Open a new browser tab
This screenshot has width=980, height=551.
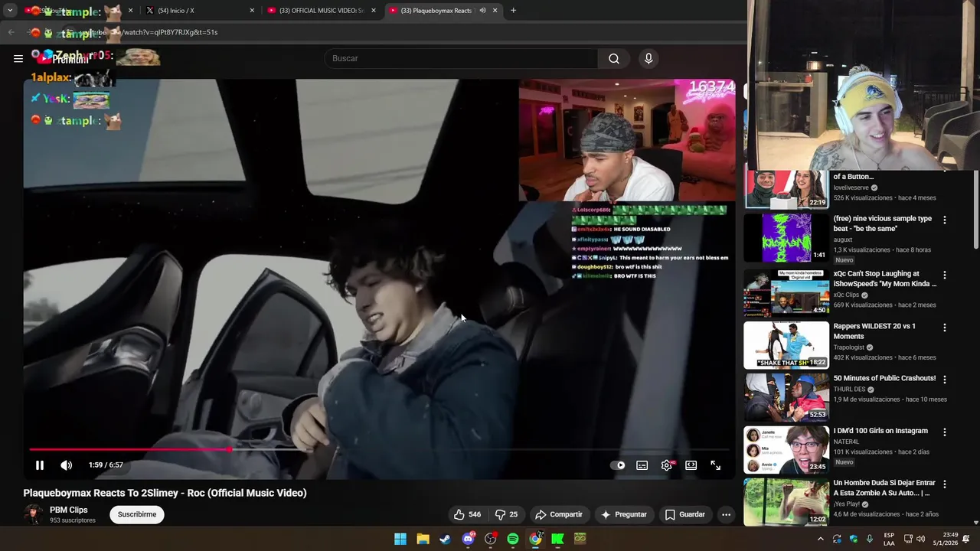(x=513, y=11)
